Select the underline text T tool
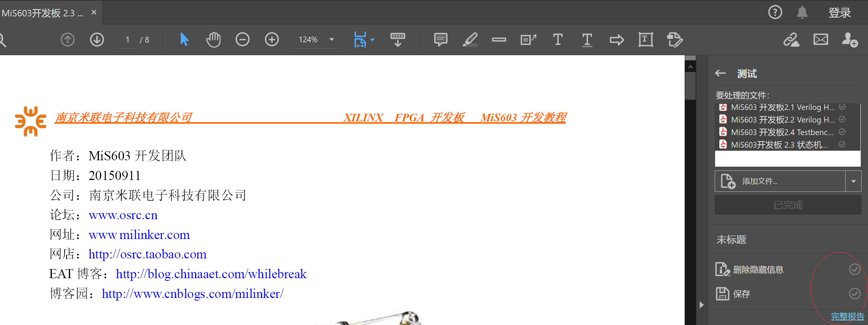Image resolution: width=868 pixels, height=325 pixels. [587, 40]
